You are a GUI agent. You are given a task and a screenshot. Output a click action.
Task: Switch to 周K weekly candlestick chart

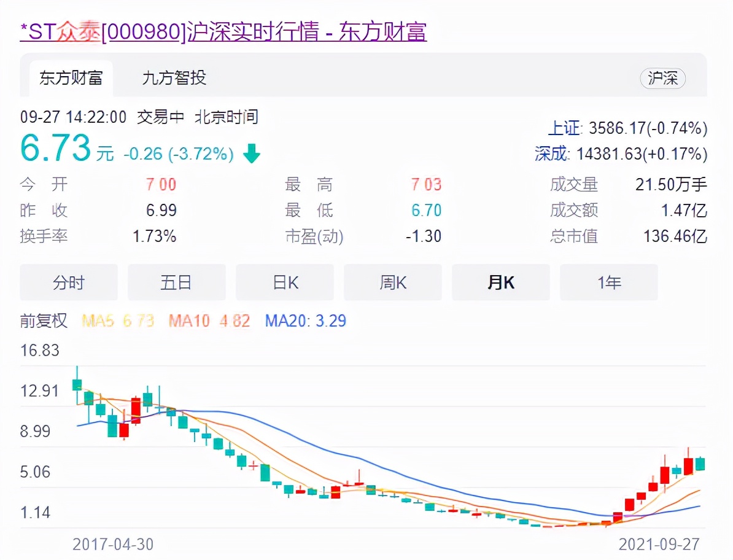click(x=393, y=282)
